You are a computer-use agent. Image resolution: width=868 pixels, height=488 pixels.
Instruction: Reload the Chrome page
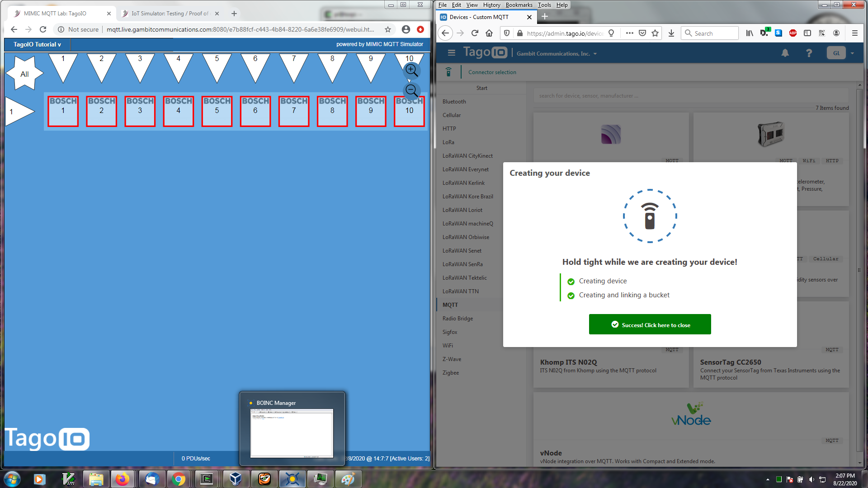point(43,29)
